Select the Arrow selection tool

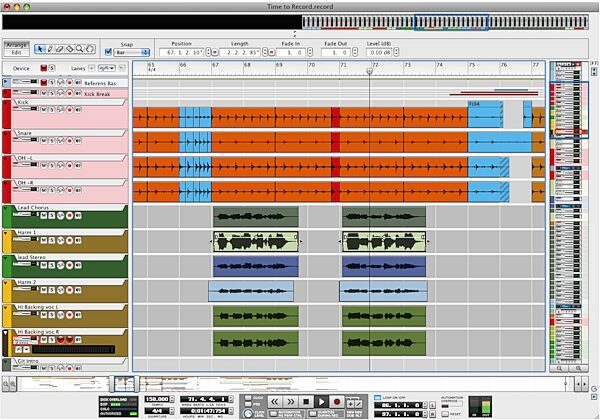click(x=39, y=49)
